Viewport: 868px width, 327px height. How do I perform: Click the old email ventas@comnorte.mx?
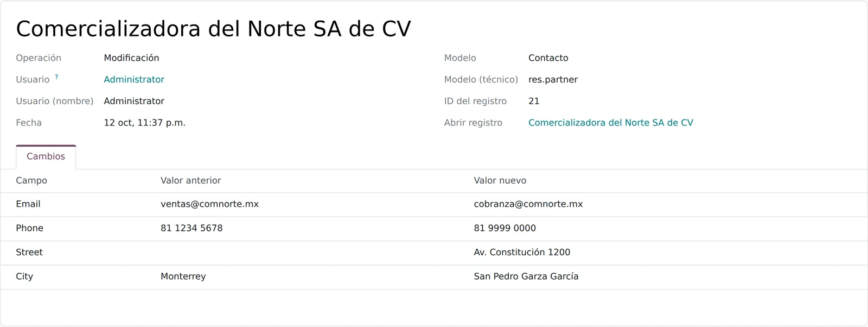209,204
